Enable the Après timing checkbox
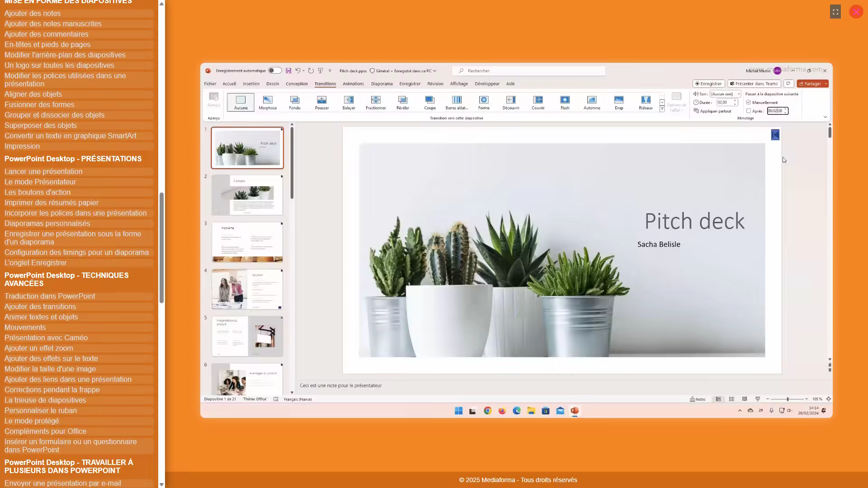 click(x=749, y=111)
